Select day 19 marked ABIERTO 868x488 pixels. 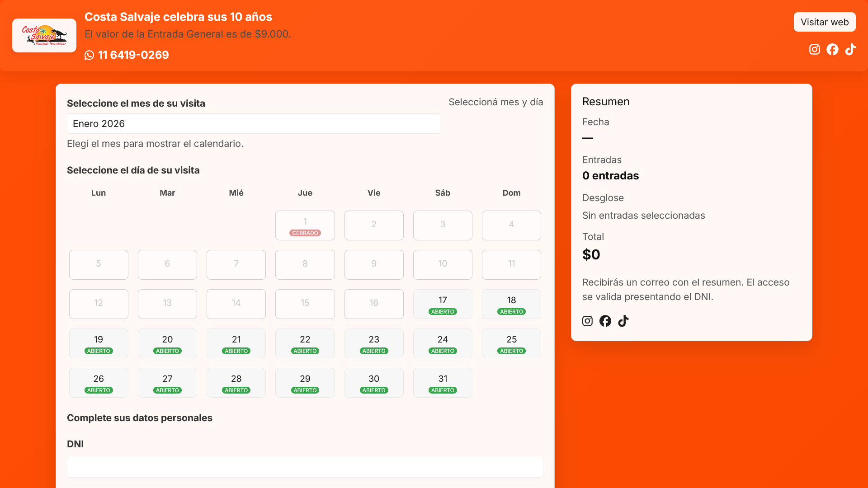click(x=99, y=343)
